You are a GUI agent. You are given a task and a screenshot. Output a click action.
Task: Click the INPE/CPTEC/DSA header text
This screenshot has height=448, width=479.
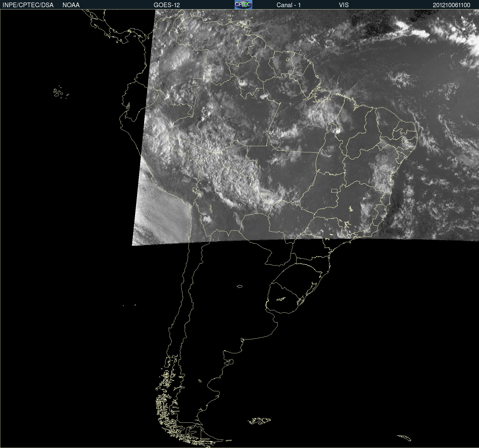click(x=28, y=5)
